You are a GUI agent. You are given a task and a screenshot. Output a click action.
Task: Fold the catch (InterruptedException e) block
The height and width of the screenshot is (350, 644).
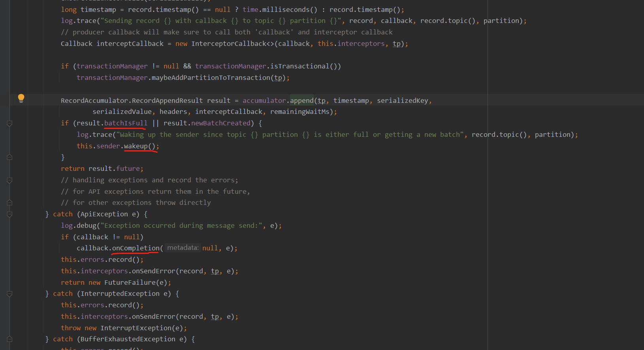click(10, 294)
